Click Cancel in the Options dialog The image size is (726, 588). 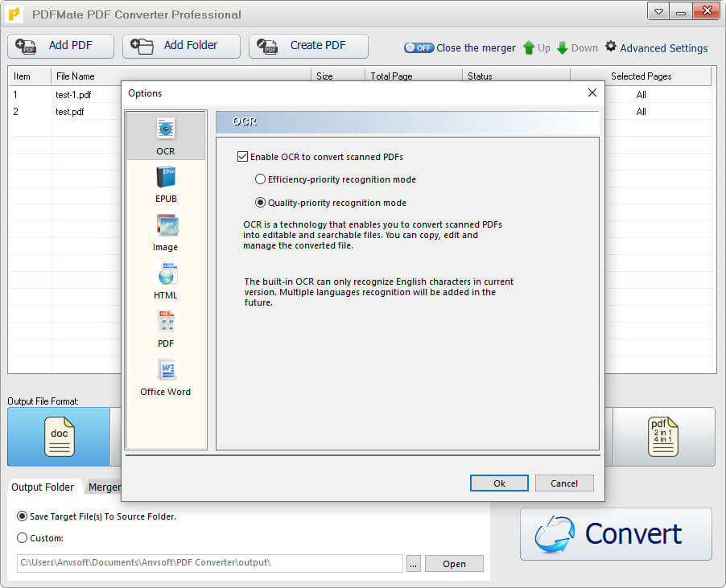coord(564,483)
